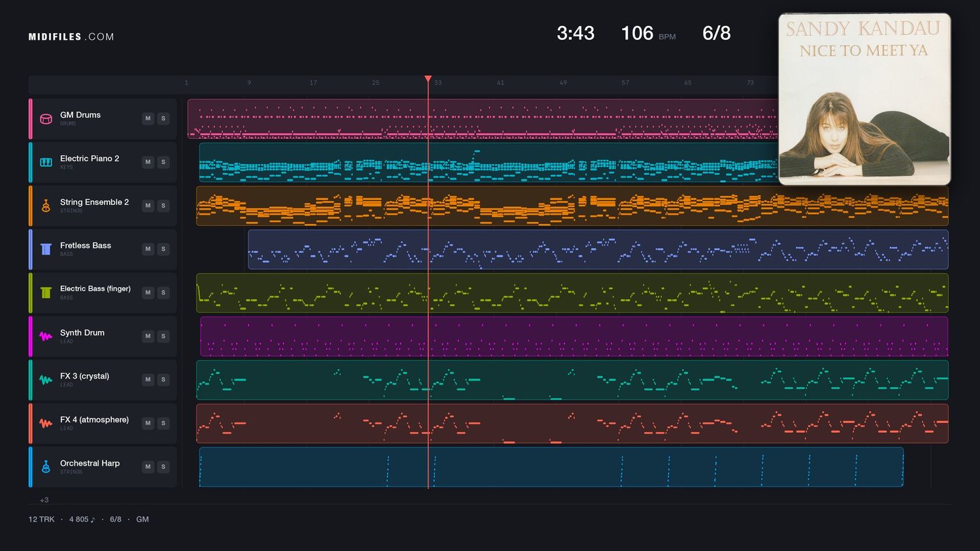Select the Fretless Bass note clip
This screenshot has height=551, width=980.
point(598,249)
